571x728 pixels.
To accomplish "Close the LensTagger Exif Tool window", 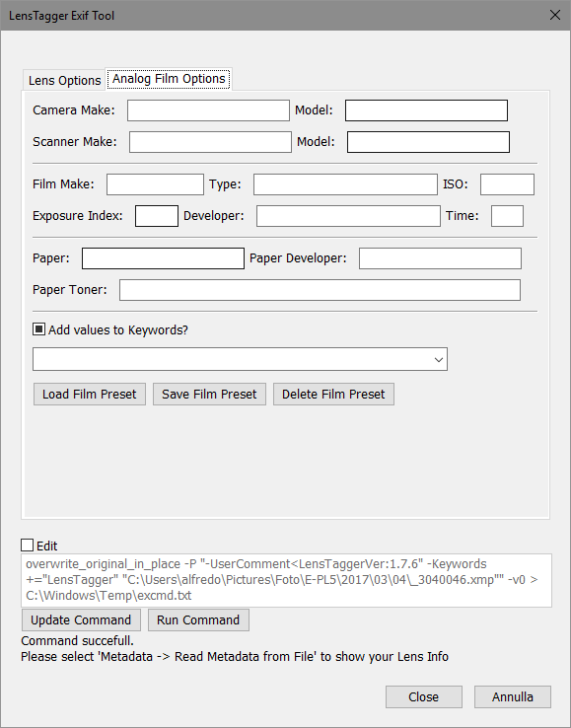I will 555,15.
